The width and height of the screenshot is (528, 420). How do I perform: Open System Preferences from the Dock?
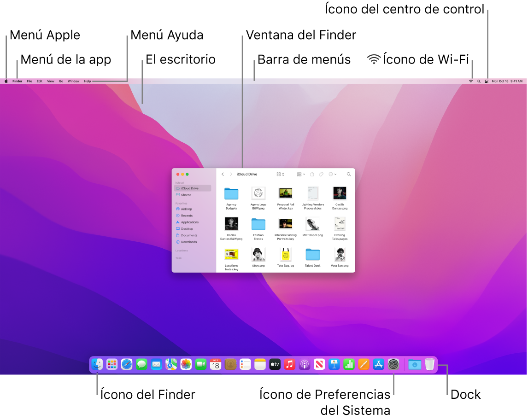click(393, 364)
